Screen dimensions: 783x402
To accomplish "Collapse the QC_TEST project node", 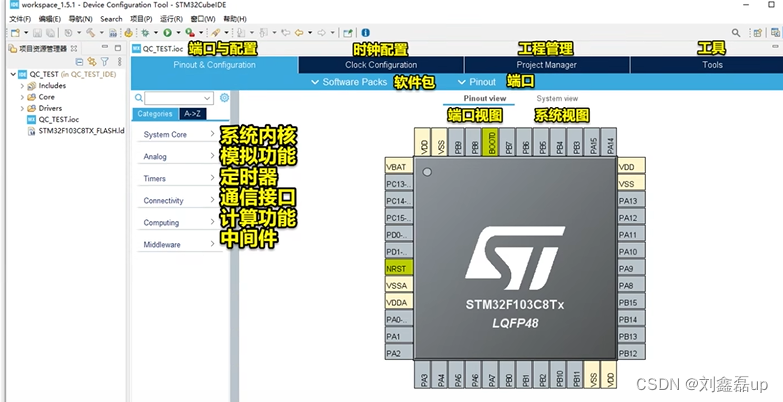I will [13, 74].
